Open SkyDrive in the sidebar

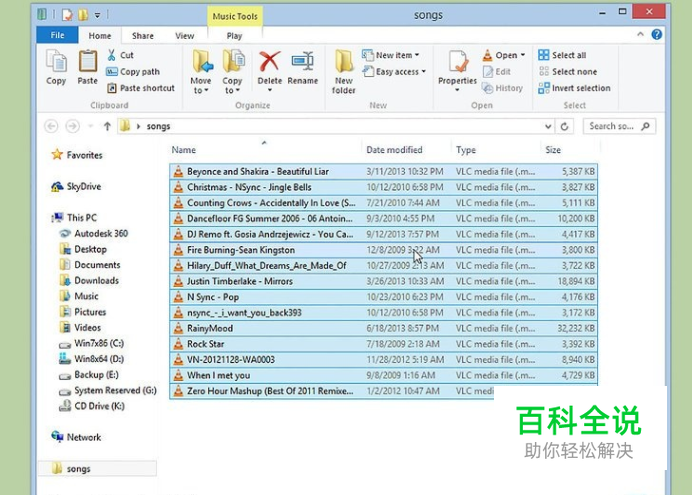tap(76, 187)
